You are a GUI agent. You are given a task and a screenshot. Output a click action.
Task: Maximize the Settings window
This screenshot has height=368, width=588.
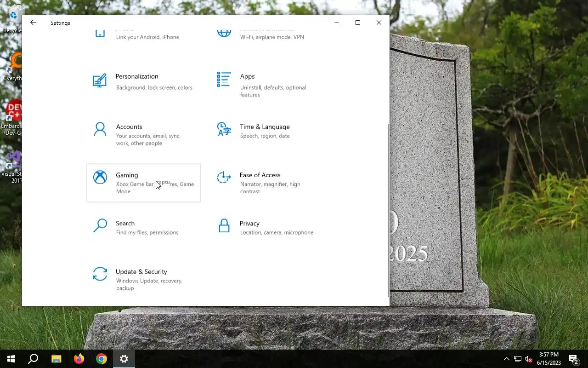point(358,23)
